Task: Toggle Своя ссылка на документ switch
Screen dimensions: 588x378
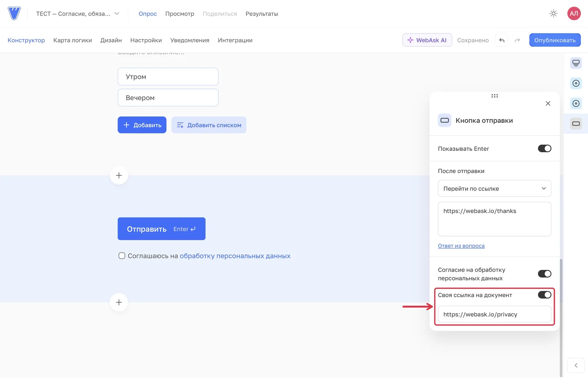Action: coord(545,295)
